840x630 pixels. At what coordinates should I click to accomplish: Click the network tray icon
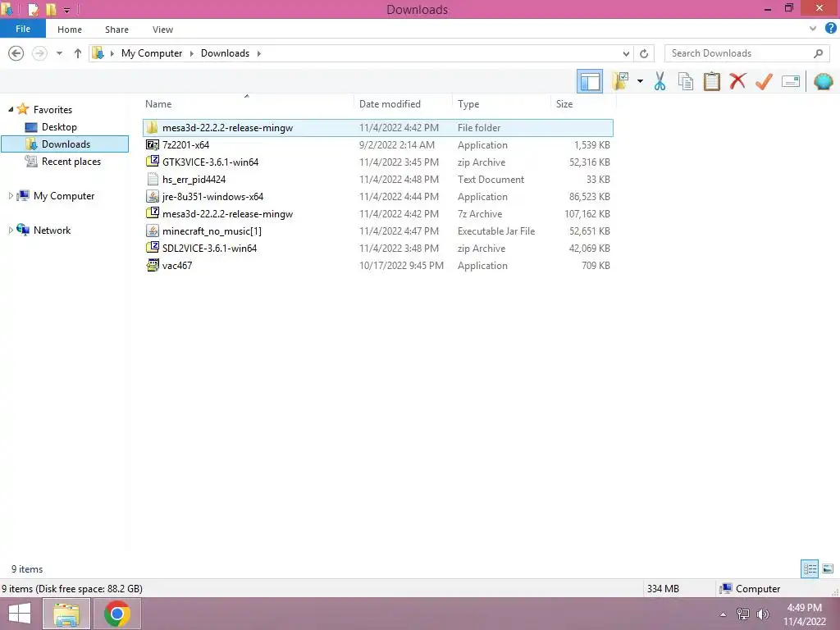pos(742,614)
